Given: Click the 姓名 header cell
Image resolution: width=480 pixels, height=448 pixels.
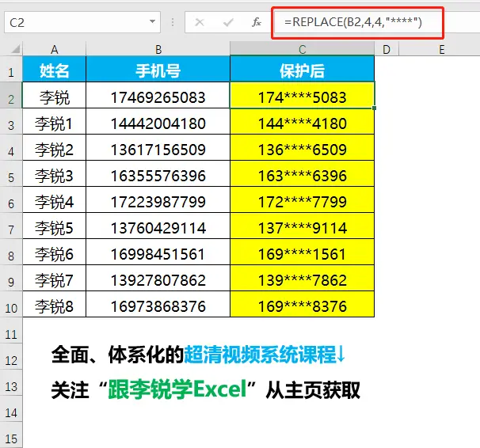Looking at the screenshot, I should pyautogui.click(x=54, y=69).
